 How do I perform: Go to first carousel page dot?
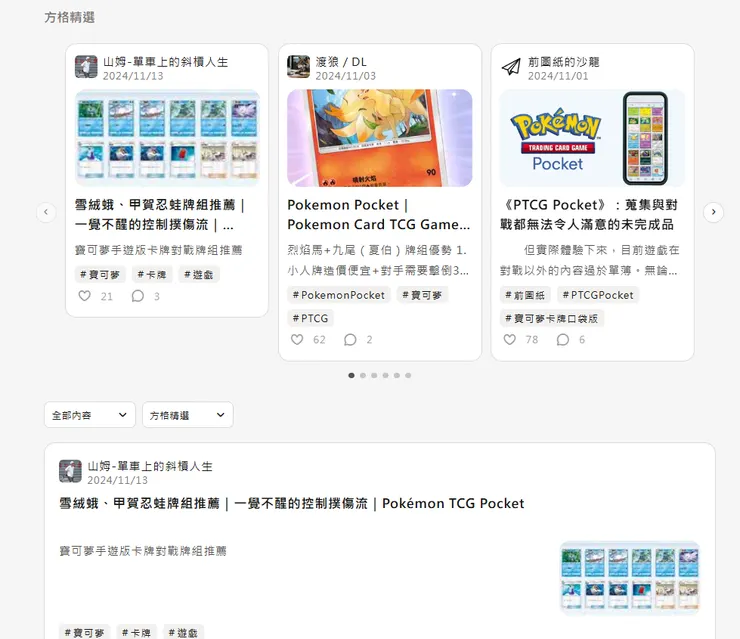351,375
